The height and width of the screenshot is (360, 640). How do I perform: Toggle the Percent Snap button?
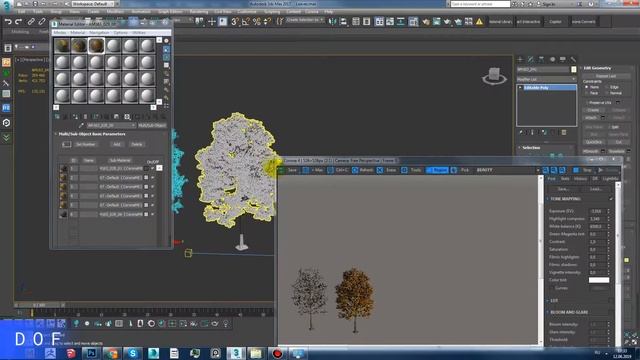pos(256,22)
